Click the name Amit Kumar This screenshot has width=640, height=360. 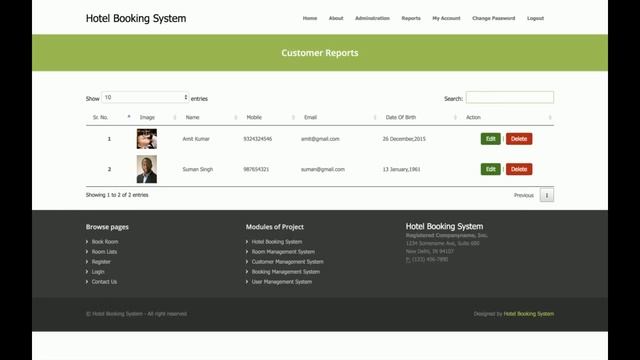pyautogui.click(x=196, y=139)
